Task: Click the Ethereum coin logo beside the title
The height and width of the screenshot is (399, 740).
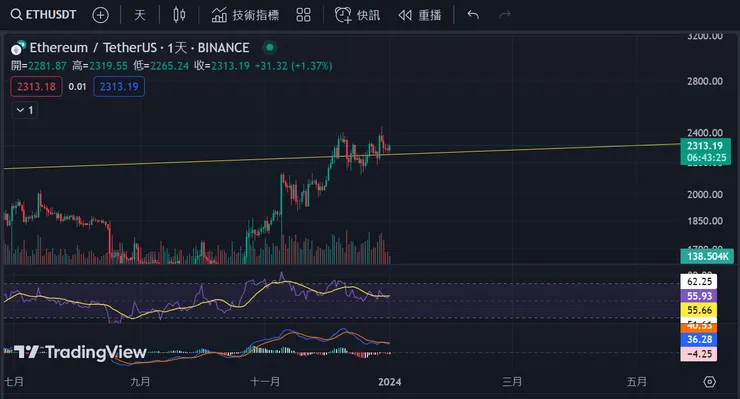Action: pyautogui.click(x=18, y=48)
